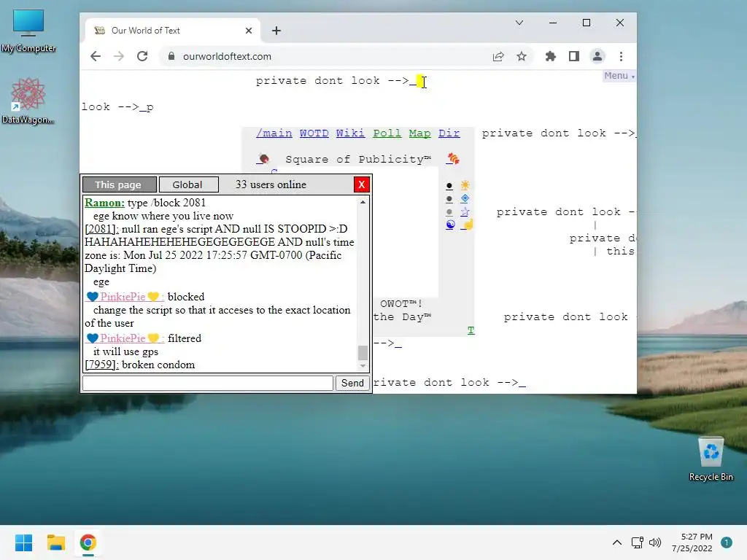Open the clock and date panel

[692, 542]
